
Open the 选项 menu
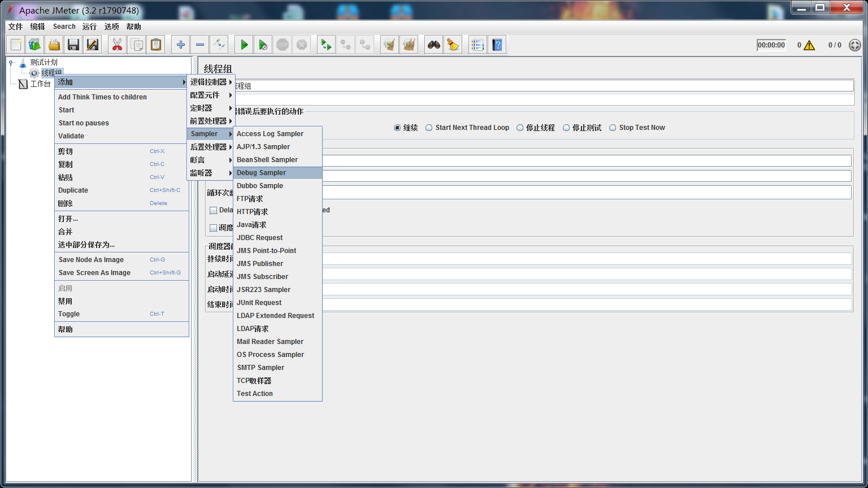[112, 27]
